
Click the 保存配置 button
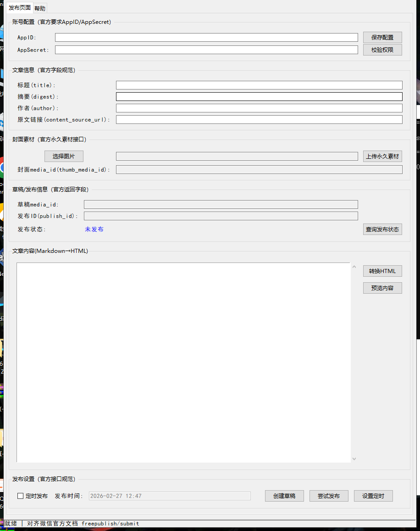click(x=382, y=37)
